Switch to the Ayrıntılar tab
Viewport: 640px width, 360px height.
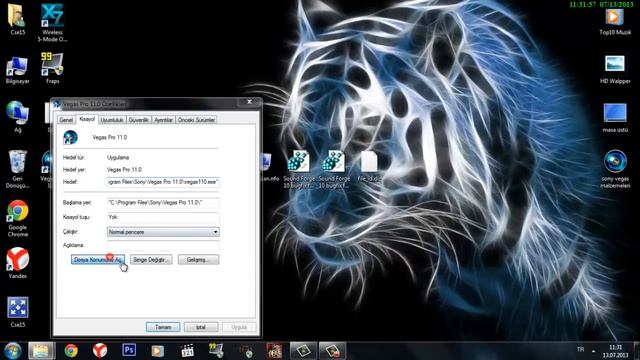(x=164, y=120)
